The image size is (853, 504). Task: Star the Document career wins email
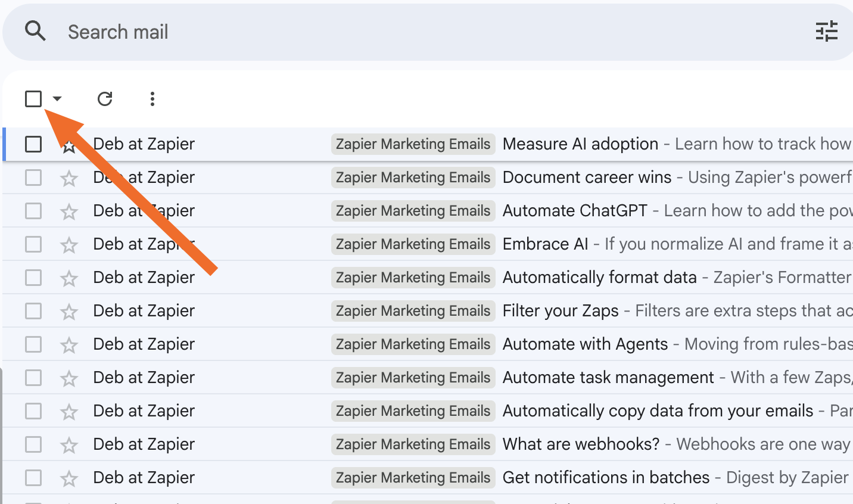(x=69, y=178)
